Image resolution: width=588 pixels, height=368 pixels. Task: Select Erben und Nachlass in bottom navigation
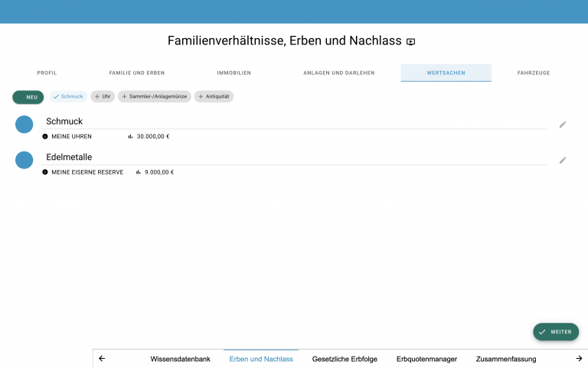click(x=261, y=359)
